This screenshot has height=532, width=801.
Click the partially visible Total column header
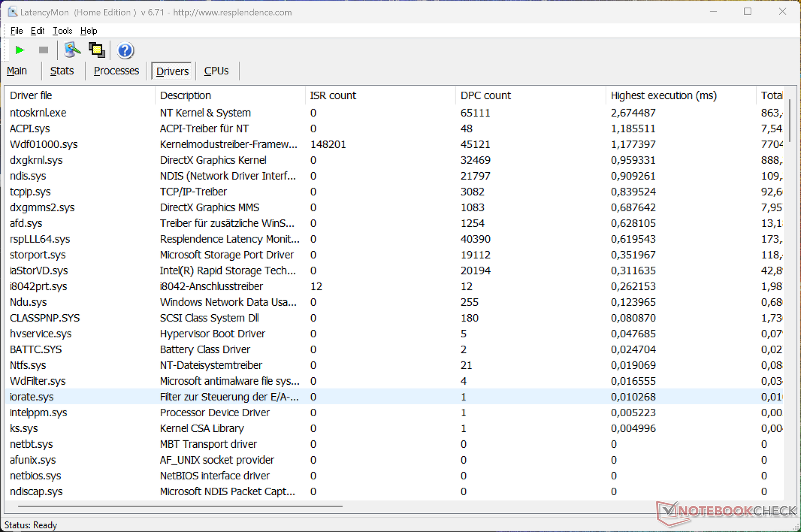click(x=770, y=95)
